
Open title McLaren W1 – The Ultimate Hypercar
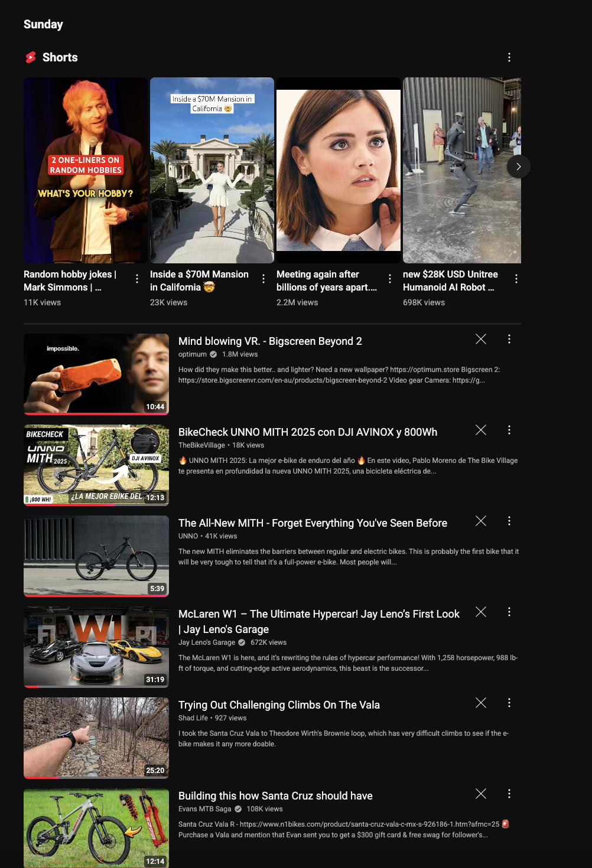319,622
